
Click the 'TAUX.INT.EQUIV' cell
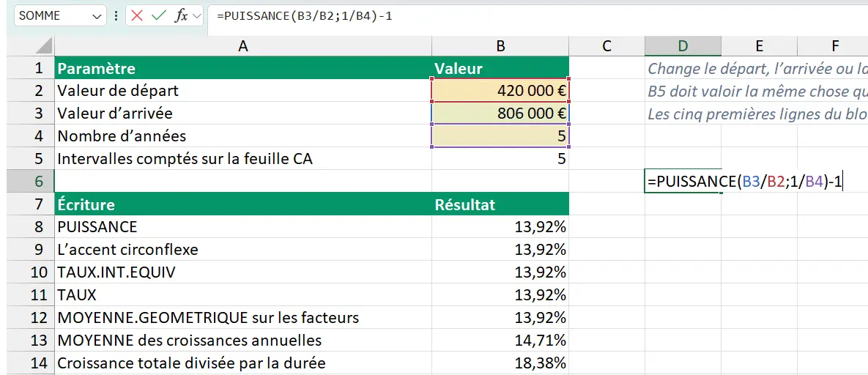pyautogui.click(x=242, y=272)
